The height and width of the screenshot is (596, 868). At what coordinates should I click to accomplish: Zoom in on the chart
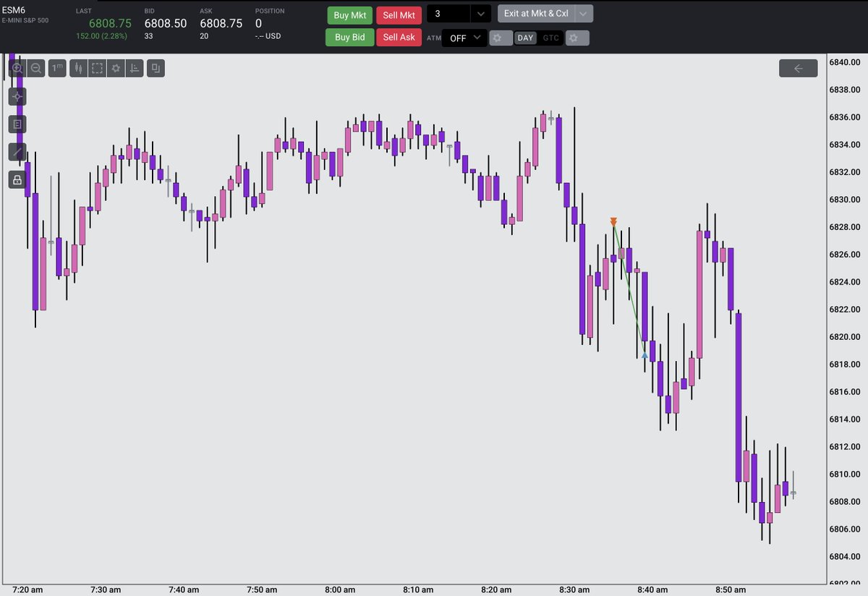tap(17, 69)
